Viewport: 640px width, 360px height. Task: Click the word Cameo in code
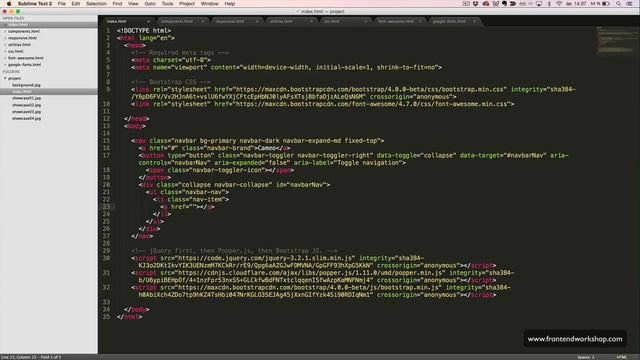(267, 148)
